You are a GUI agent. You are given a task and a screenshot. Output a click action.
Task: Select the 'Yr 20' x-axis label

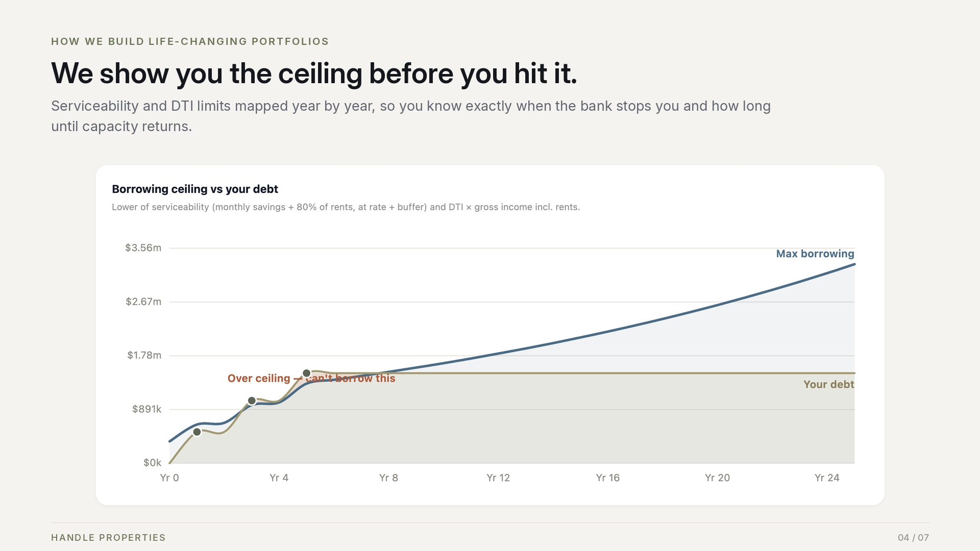(717, 478)
